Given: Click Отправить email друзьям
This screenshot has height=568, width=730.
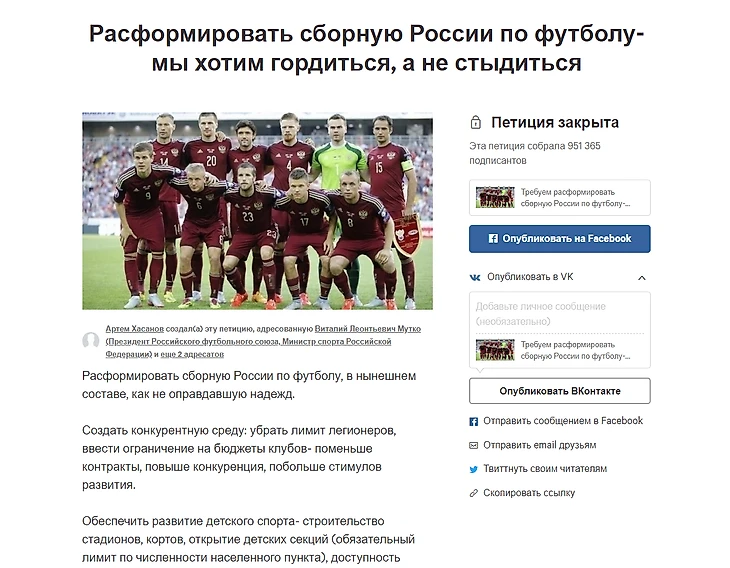Looking at the screenshot, I should pos(540,445).
